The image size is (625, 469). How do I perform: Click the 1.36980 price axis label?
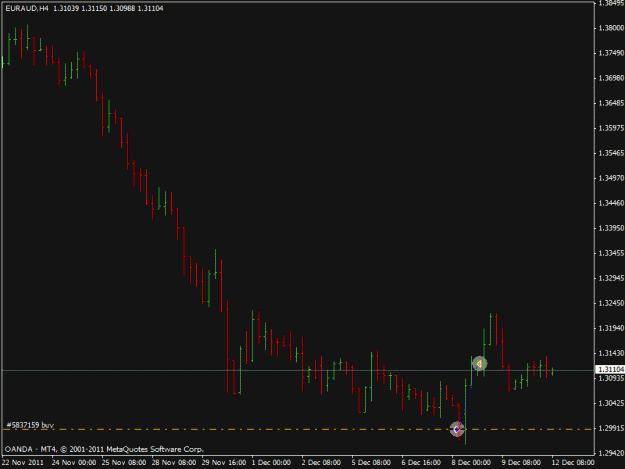[611, 78]
